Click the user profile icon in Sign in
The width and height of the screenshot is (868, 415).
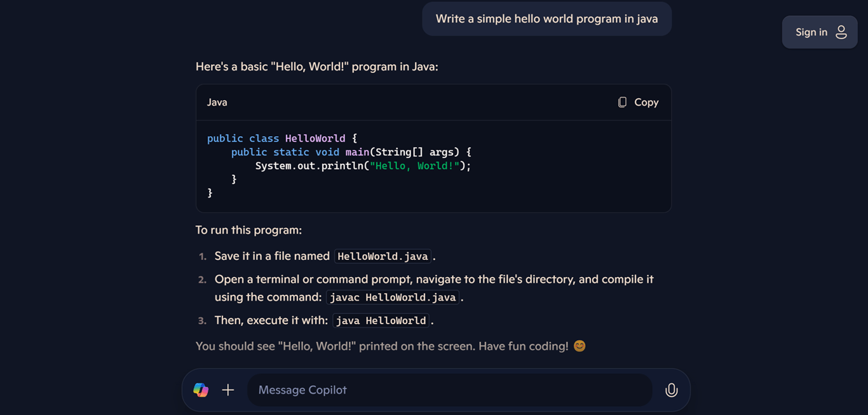(x=841, y=32)
